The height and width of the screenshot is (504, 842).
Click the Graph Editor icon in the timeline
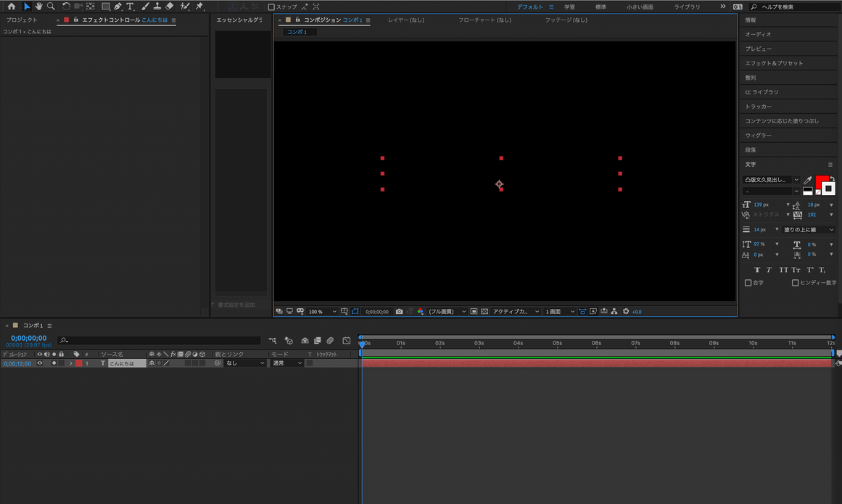[347, 340]
